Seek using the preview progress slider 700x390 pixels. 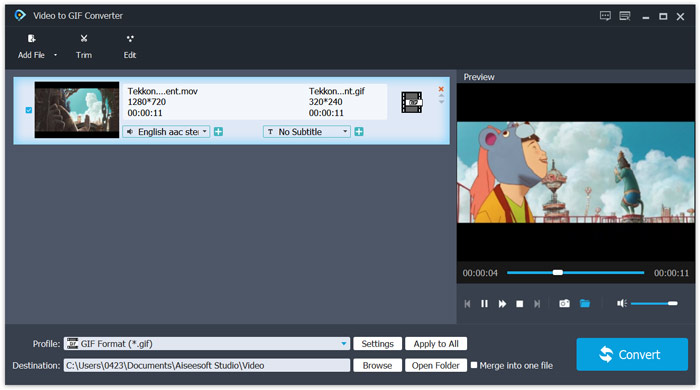[575, 272]
